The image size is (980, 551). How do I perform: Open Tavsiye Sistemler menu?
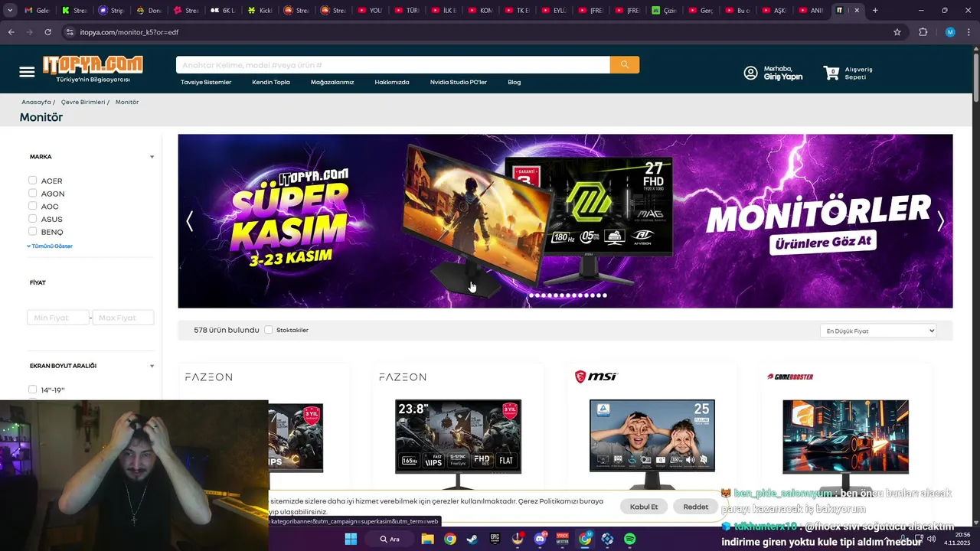click(206, 82)
